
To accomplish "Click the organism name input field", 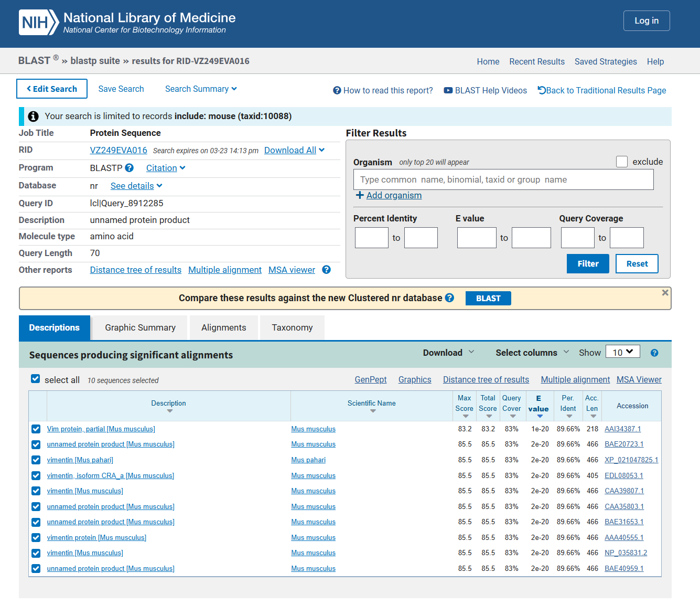I will click(x=503, y=179).
